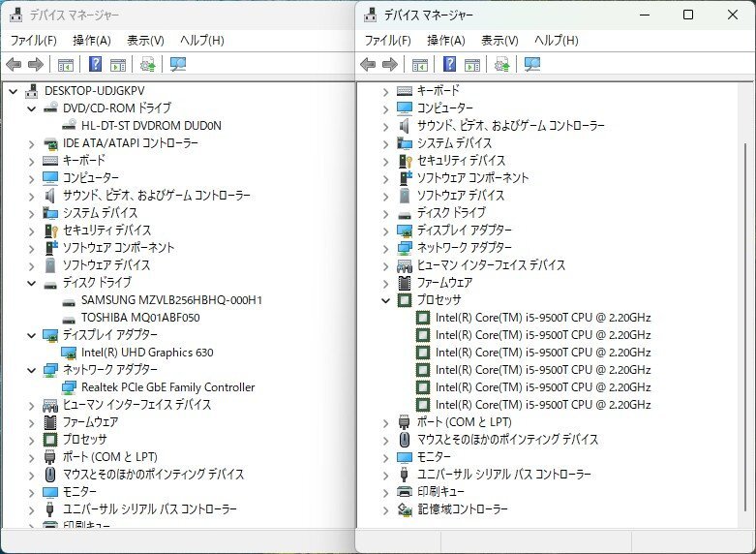
Task: Click Forward arrow in right window toolbar
Action: click(389, 64)
